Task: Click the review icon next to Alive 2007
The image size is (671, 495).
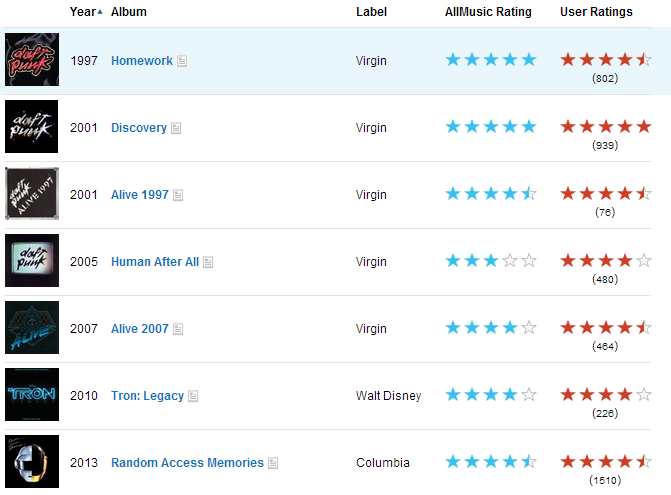Action: [x=178, y=329]
